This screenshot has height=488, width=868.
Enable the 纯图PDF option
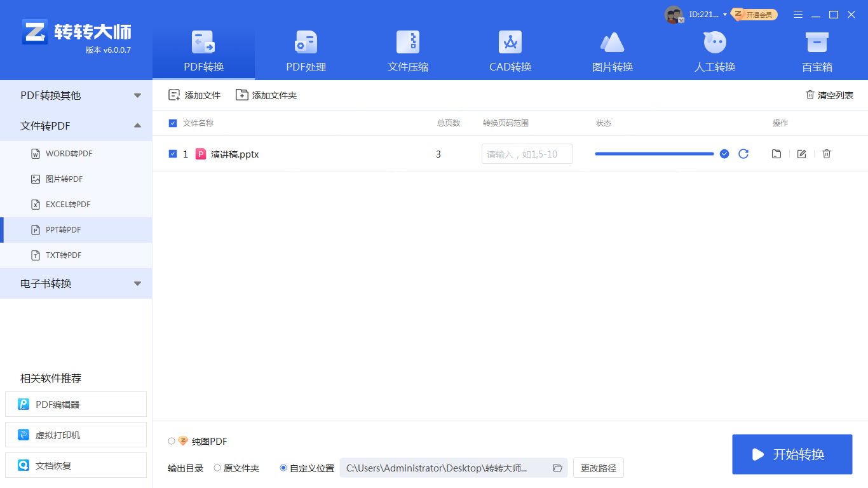coord(172,441)
